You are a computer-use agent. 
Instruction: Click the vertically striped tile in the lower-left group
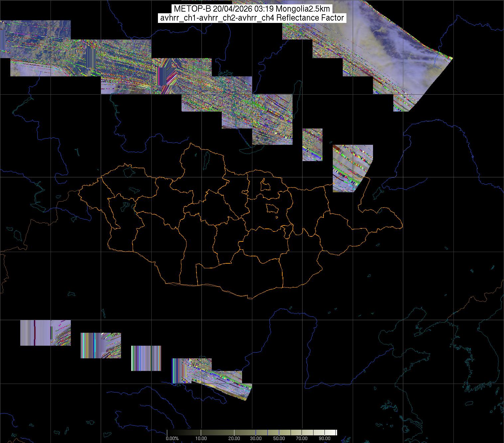tap(146, 358)
